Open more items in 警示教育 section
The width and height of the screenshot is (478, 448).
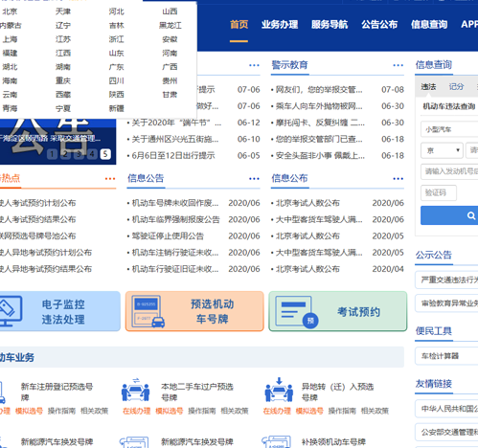pyautogui.click(x=398, y=65)
